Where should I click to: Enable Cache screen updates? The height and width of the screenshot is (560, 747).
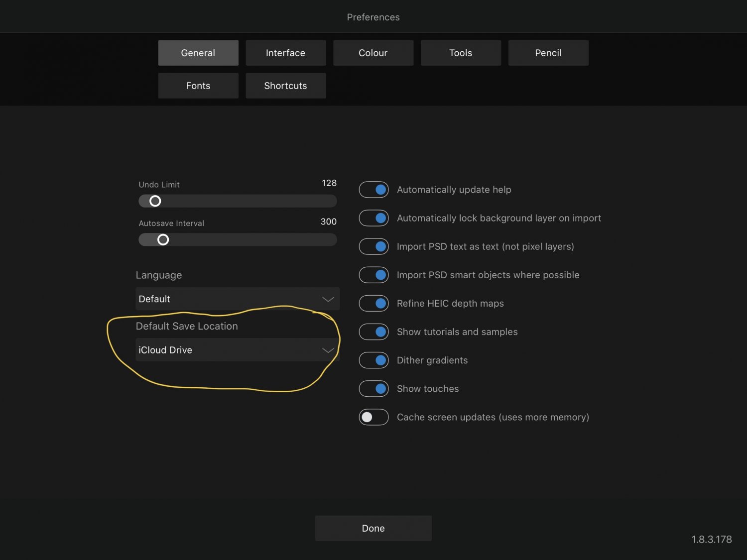pos(373,417)
